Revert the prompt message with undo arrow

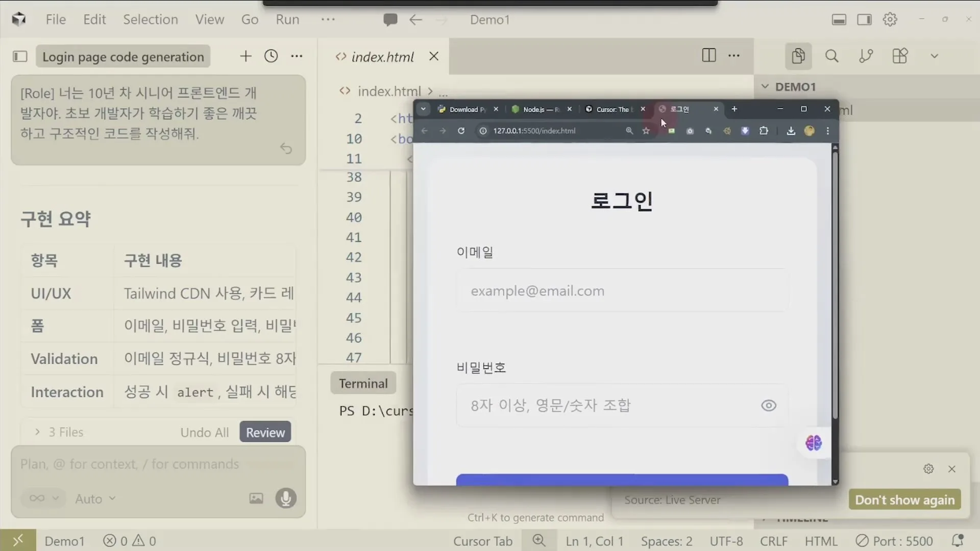286,148
